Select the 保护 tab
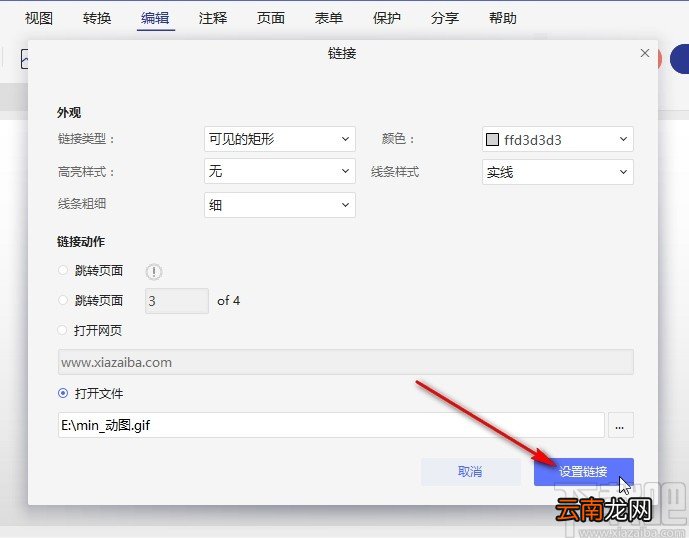This screenshot has height=538, width=689. tap(387, 18)
